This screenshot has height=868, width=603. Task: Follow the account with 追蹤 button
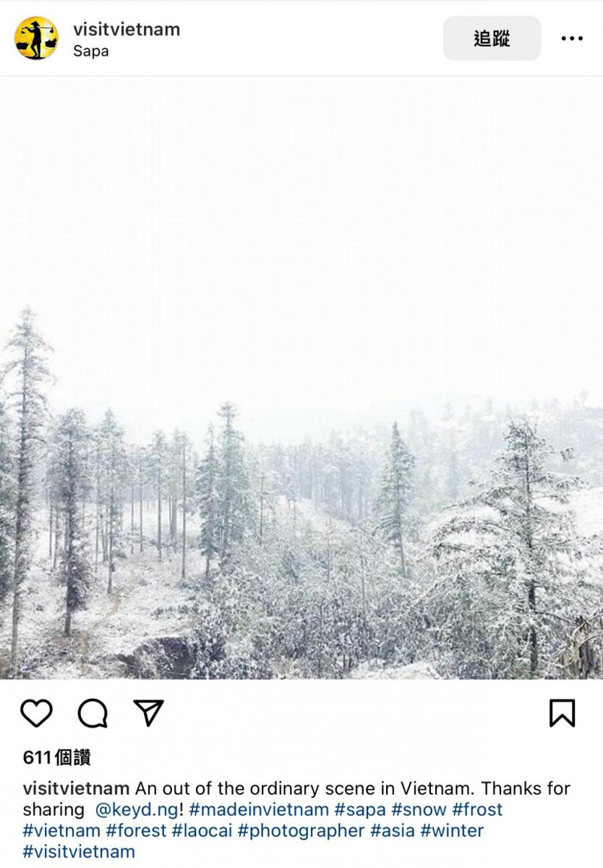[x=492, y=38]
